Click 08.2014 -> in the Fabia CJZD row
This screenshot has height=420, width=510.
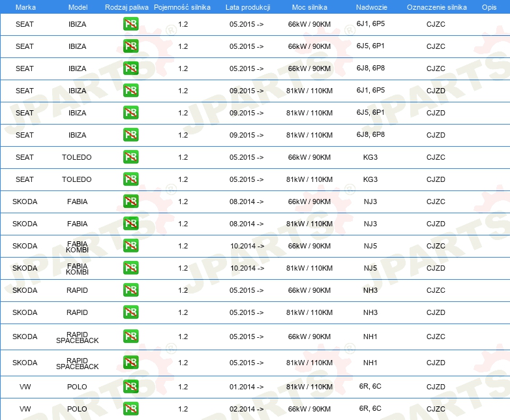tap(247, 224)
